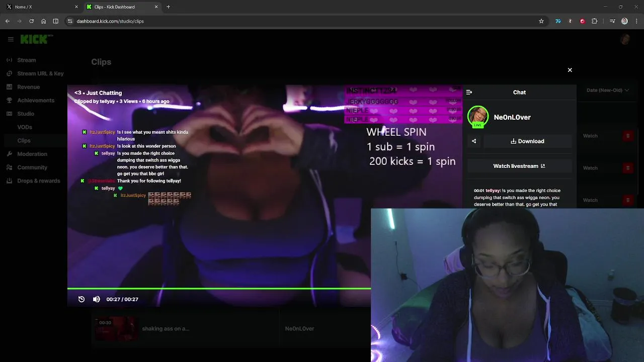Expand the Studio sidebar section
644x362 pixels.
(26, 114)
